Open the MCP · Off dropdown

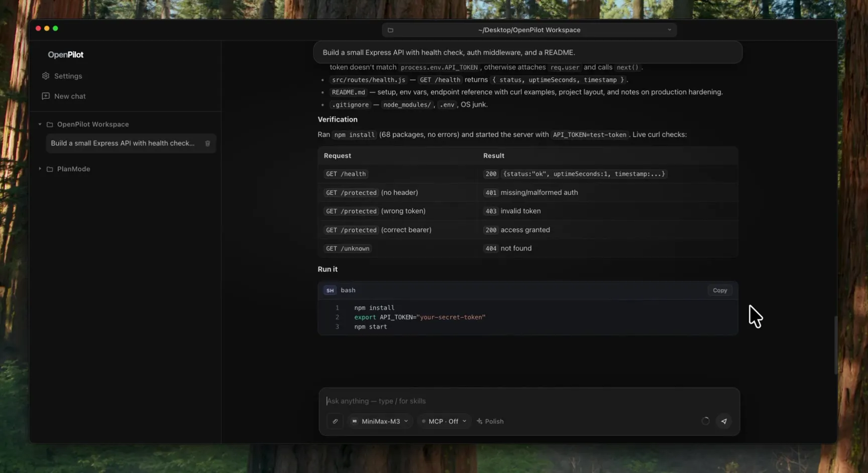444,421
